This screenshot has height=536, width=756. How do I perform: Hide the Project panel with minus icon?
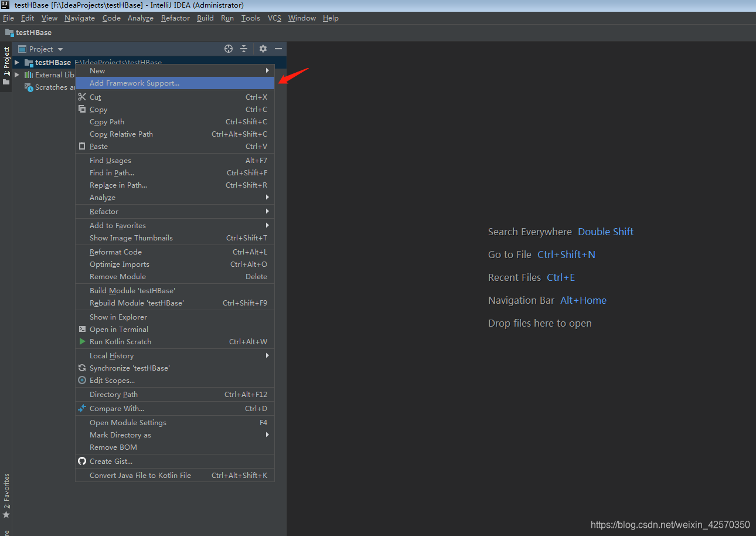tap(278, 49)
